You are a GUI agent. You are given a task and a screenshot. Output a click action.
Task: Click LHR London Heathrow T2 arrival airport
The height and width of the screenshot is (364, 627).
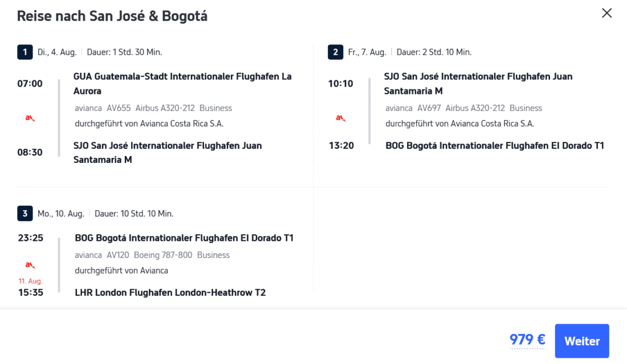point(170,292)
